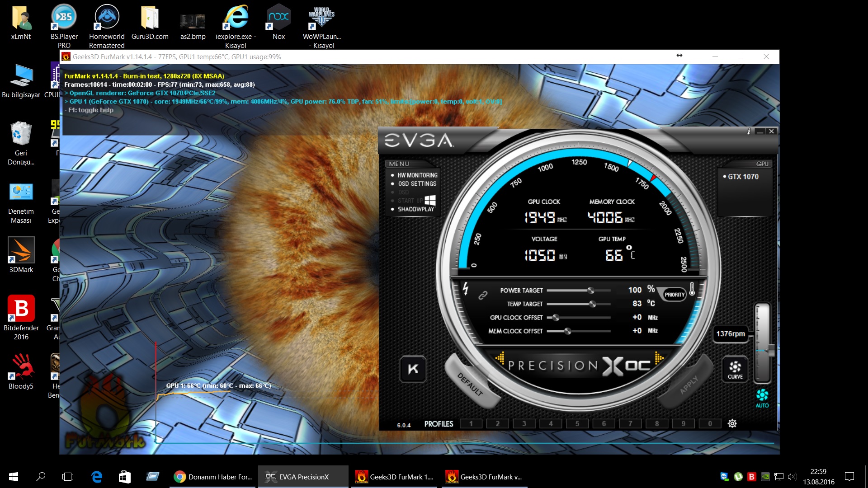Select profile slot 3
Screen dimensions: 868x488
tap(524, 423)
